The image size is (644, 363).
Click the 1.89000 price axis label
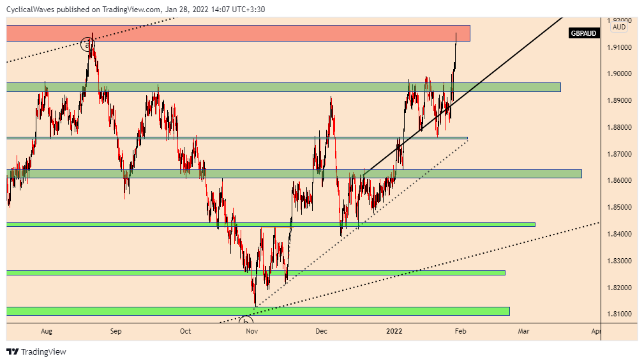pyautogui.click(x=619, y=101)
